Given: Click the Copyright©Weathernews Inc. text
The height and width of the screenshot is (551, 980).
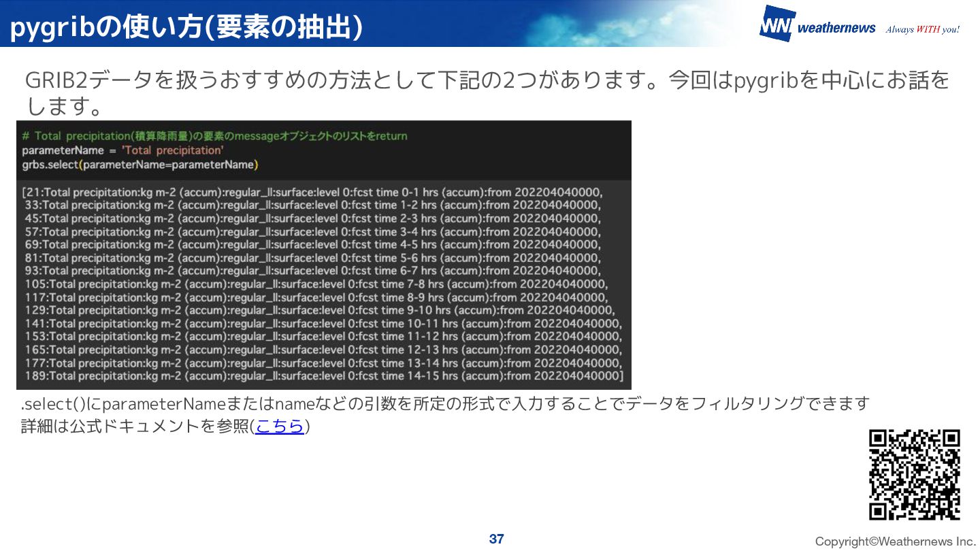Looking at the screenshot, I should tap(896, 541).
